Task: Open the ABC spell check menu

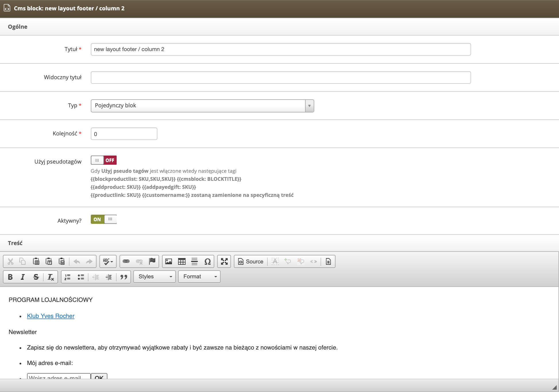Action: point(108,261)
